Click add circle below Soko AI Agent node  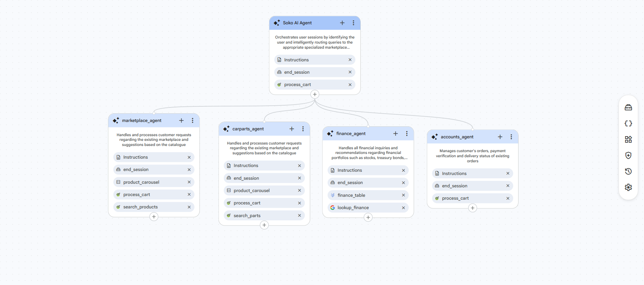315,94
